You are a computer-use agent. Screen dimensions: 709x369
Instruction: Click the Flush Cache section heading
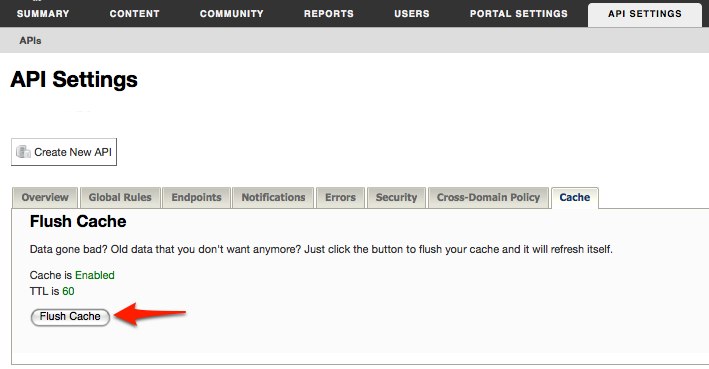tap(78, 222)
